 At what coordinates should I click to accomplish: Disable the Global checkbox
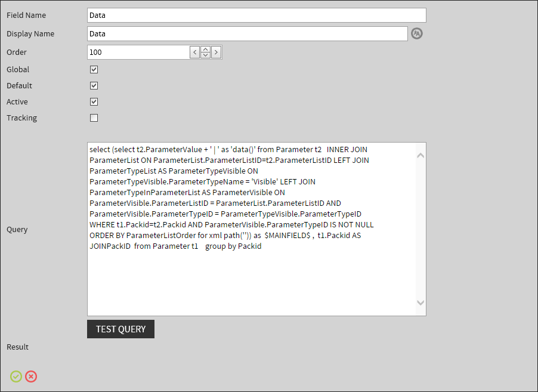pos(94,69)
